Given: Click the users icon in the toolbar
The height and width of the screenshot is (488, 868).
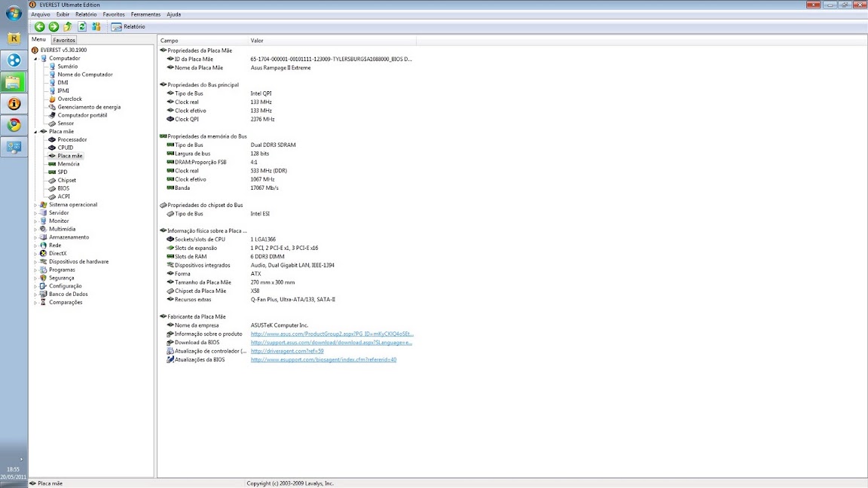Looking at the screenshot, I should click(96, 26).
